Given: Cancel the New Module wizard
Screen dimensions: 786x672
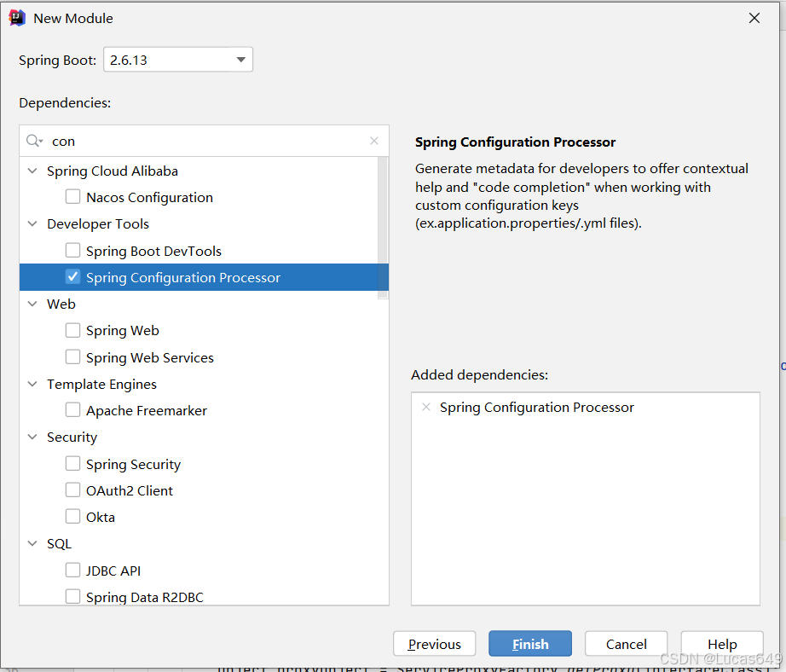Looking at the screenshot, I should click(626, 644).
